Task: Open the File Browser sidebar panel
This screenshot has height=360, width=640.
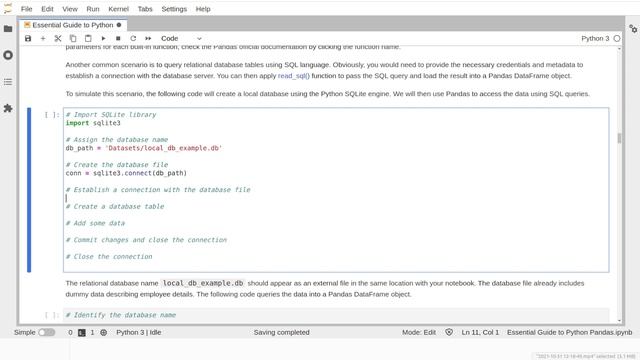Action: tap(8, 29)
